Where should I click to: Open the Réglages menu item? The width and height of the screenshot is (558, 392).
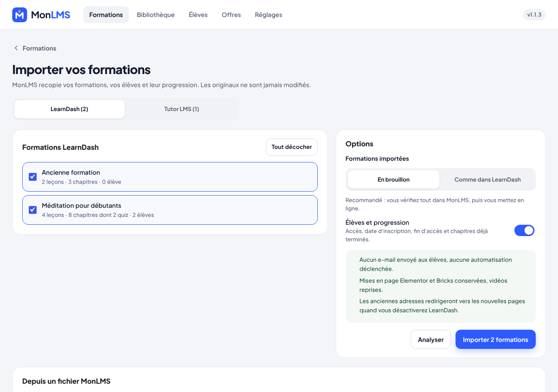tap(269, 15)
